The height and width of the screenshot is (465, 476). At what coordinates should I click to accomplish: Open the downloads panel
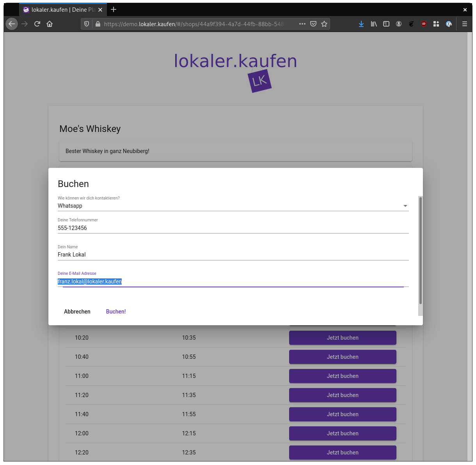(x=361, y=24)
